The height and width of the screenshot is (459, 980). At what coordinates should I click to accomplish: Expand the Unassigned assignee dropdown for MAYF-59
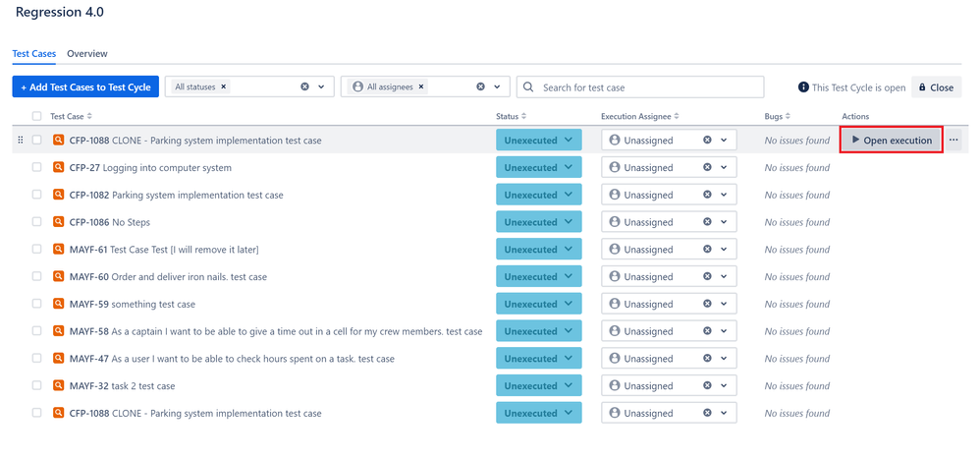[724, 304]
